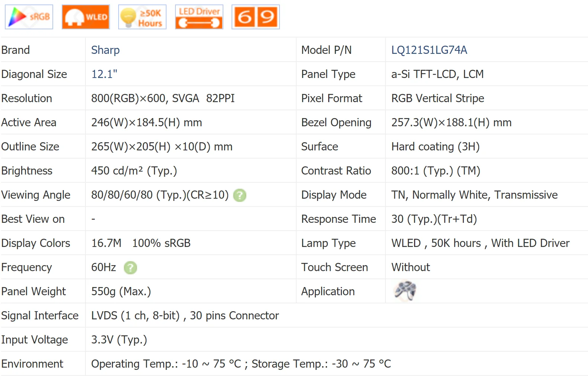Click the game controller Application icon

click(405, 291)
